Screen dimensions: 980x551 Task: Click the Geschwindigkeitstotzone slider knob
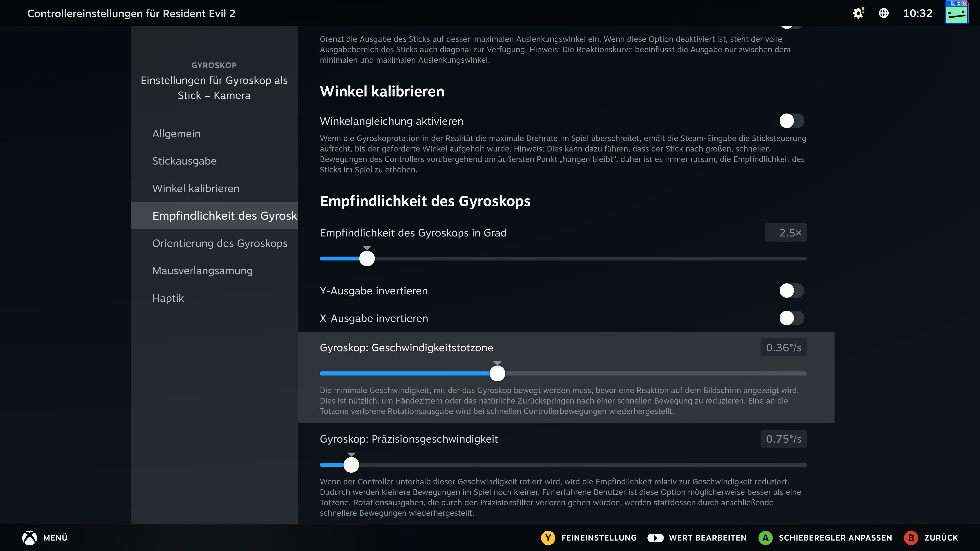tap(497, 373)
